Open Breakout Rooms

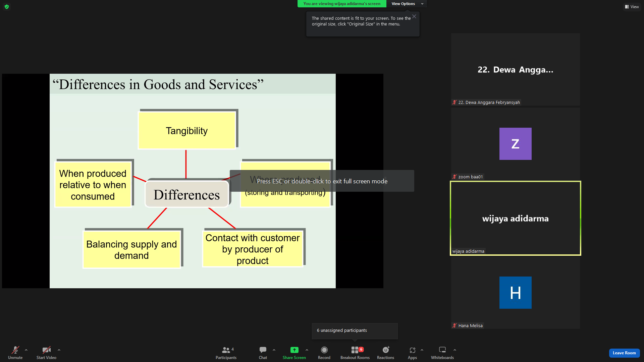(355, 353)
